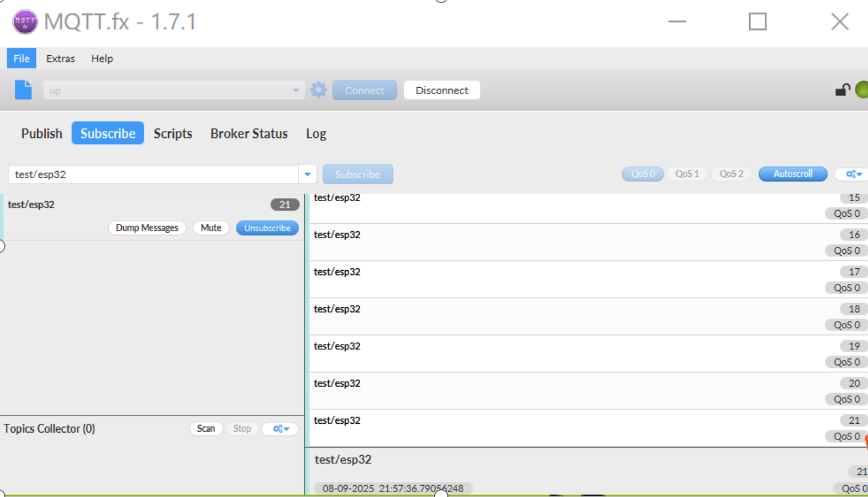868x497 pixels.
Task: Open Topics Collector settings gears dropdown
Action: [x=280, y=429]
